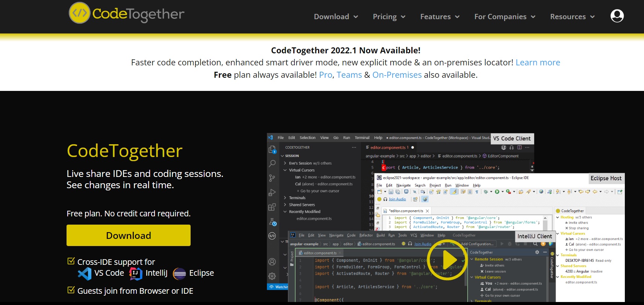Screen dimensions: 644x305
Task: Open the CodeTogether logo home link
Action: [x=127, y=14]
